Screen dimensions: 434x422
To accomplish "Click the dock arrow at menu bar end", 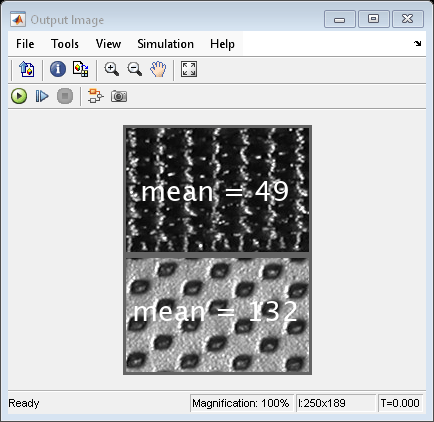I will [x=417, y=43].
